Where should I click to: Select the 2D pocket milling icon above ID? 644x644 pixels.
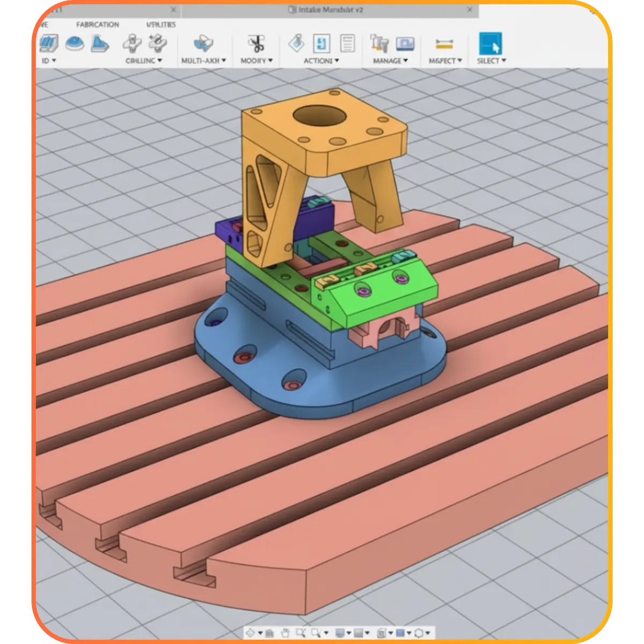point(49,43)
